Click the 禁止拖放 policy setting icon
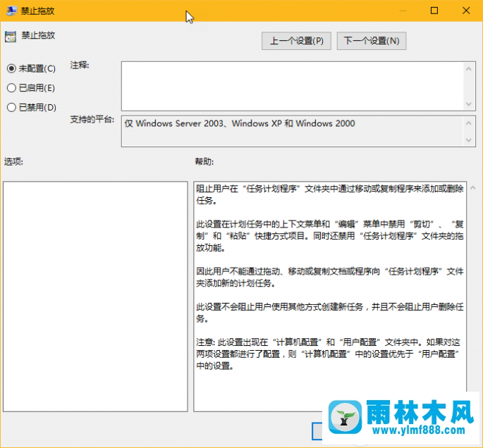This screenshot has height=448, width=483. pos(11,37)
